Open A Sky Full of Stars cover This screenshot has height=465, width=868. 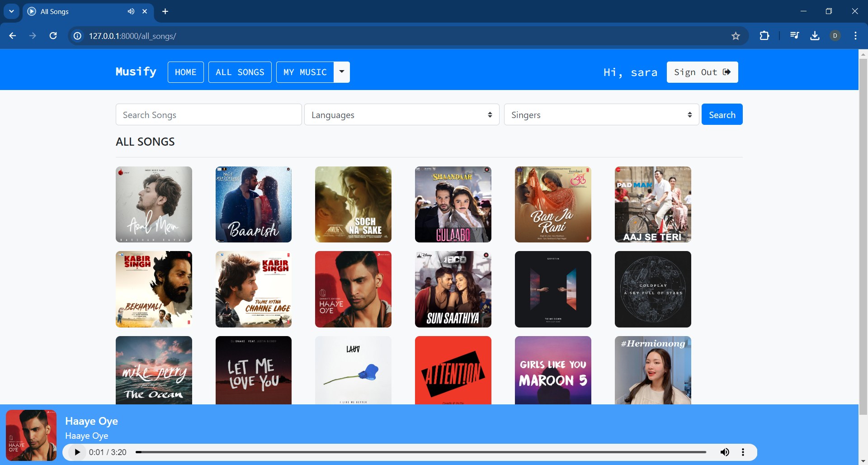(653, 289)
